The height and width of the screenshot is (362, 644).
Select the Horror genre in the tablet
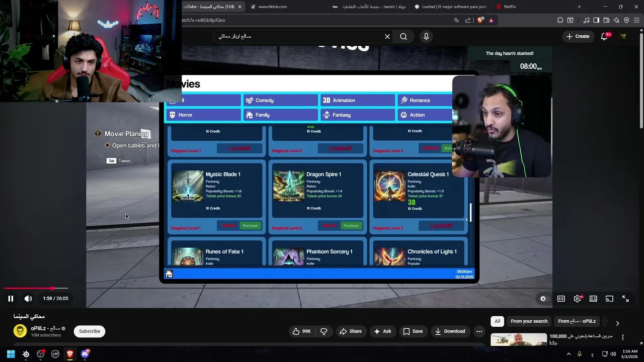(203, 115)
